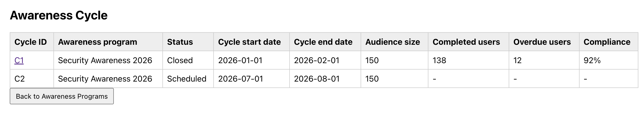
Task: Click the Closed status cell
Action: coord(180,60)
